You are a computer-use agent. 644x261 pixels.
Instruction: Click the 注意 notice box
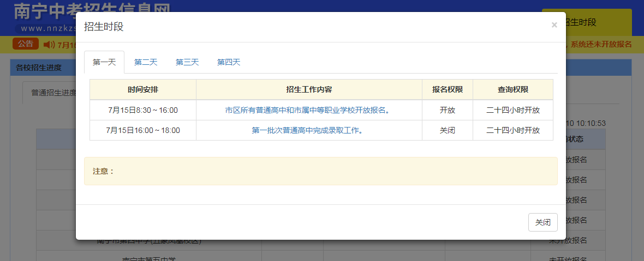[x=320, y=171]
